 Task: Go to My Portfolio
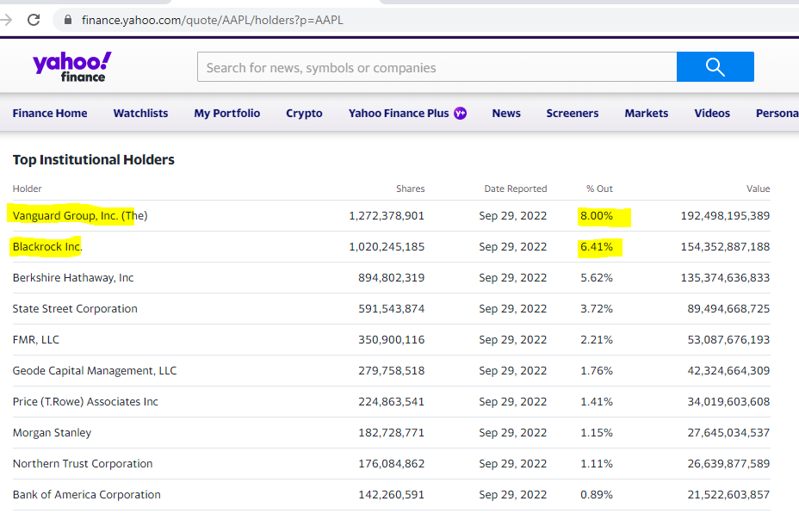tap(226, 113)
